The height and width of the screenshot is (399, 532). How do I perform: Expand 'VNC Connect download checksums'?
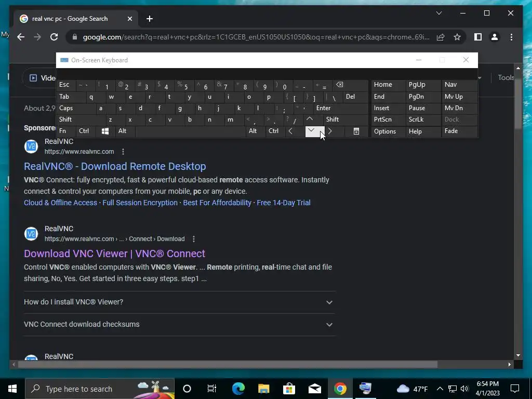(x=179, y=324)
